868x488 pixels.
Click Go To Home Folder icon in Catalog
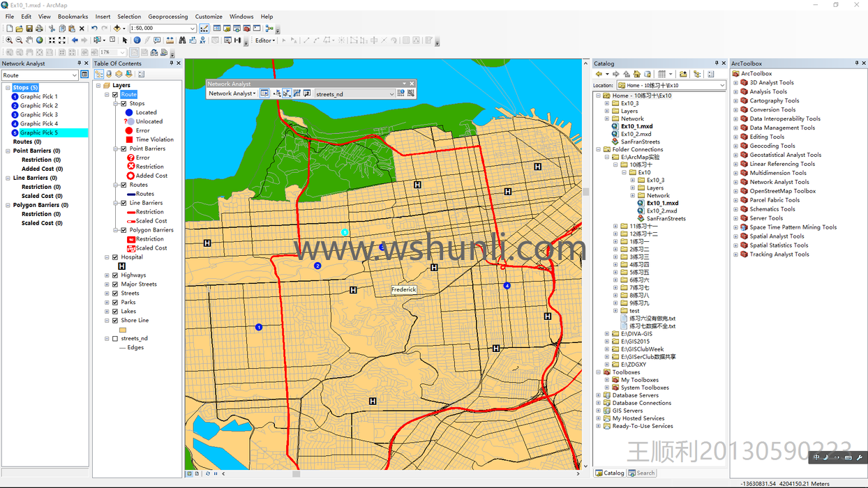(636, 74)
